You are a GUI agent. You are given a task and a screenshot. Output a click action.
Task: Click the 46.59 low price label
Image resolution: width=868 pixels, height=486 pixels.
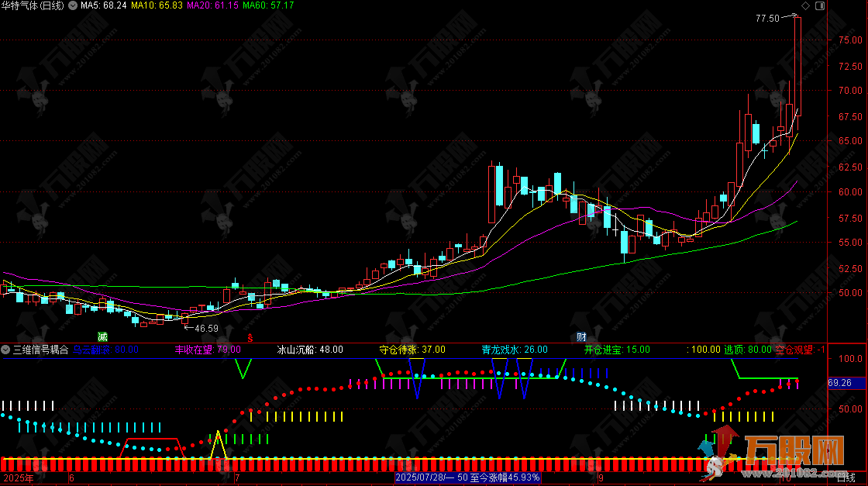click(205, 328)
